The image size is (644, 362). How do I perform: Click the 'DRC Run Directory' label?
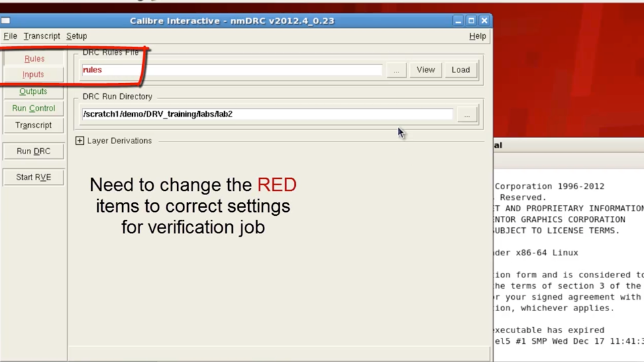coord(117,97)
